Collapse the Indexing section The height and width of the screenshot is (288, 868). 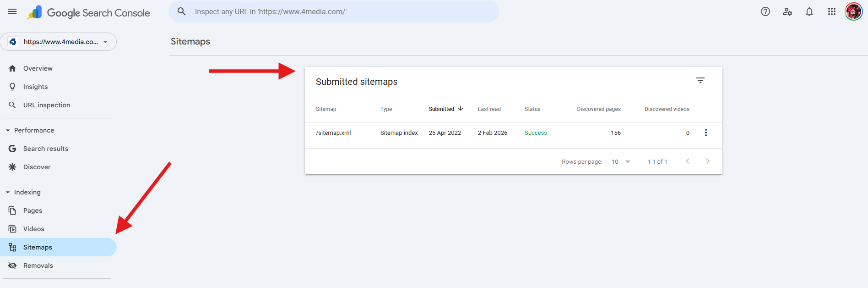(x=8, y=192)
